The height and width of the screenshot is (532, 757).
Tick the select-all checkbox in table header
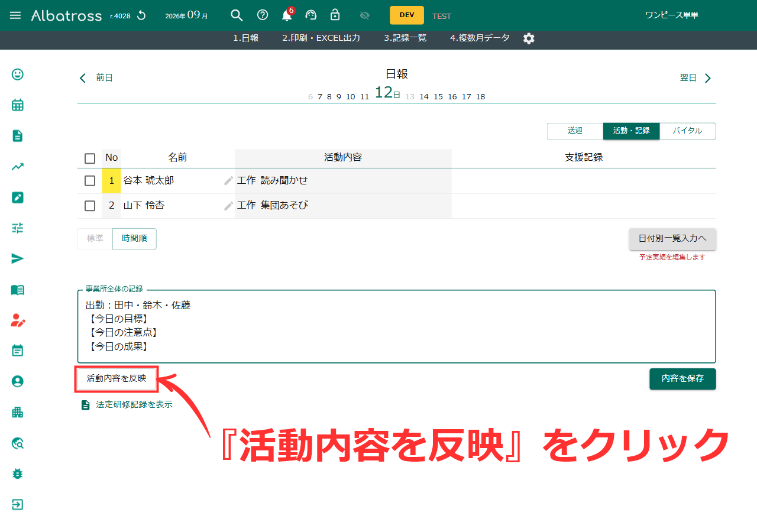coord(90,158)
